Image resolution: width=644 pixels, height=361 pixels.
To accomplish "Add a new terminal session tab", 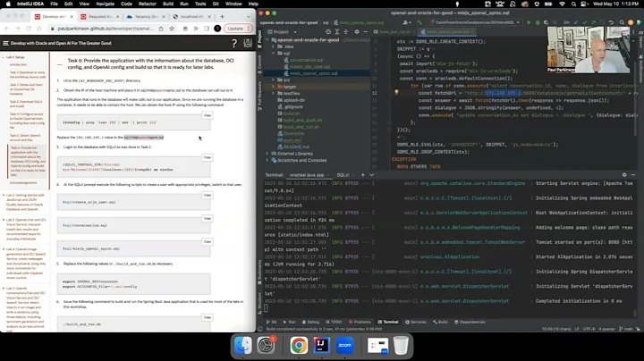I will point(362,175).
